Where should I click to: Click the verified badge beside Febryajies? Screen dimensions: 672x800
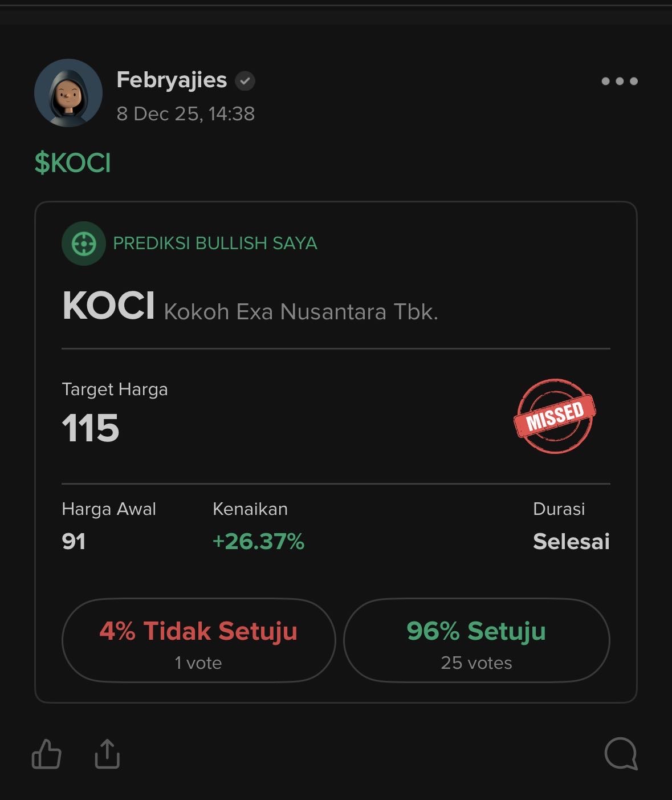pos(245,81)
